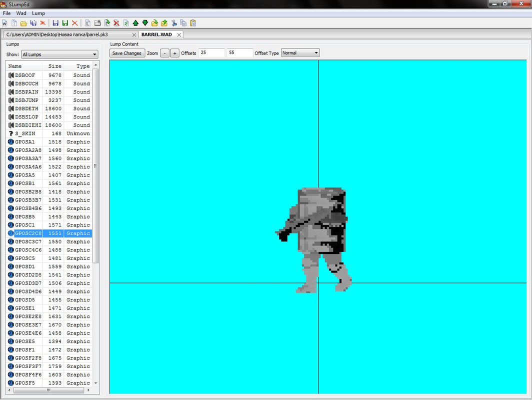Select the GPOSE3E7 lump row
532x400 pixels.
click(49, 324)
